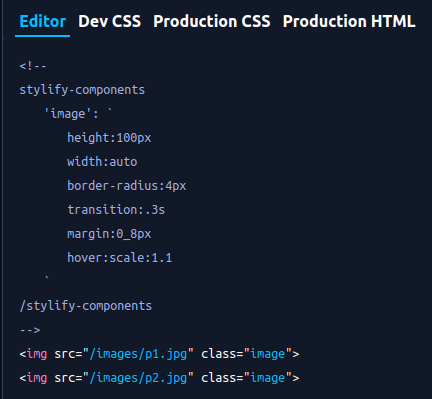Open the Production HTML tab
This screenshot has width=432, height=399.
[x=349, y=22]
